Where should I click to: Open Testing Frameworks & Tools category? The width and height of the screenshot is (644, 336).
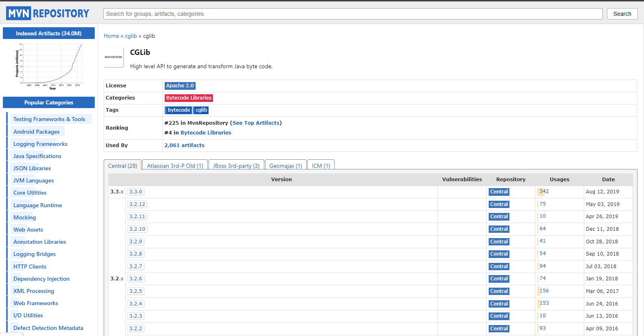tap(49, 119)
